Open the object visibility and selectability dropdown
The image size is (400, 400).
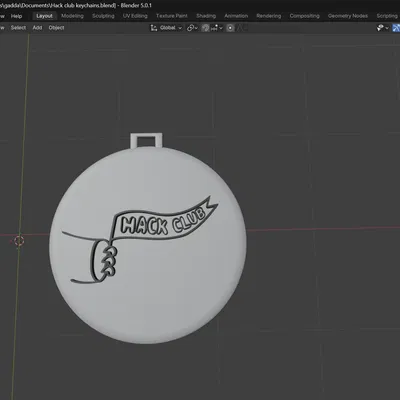click(x=382, y=28)
